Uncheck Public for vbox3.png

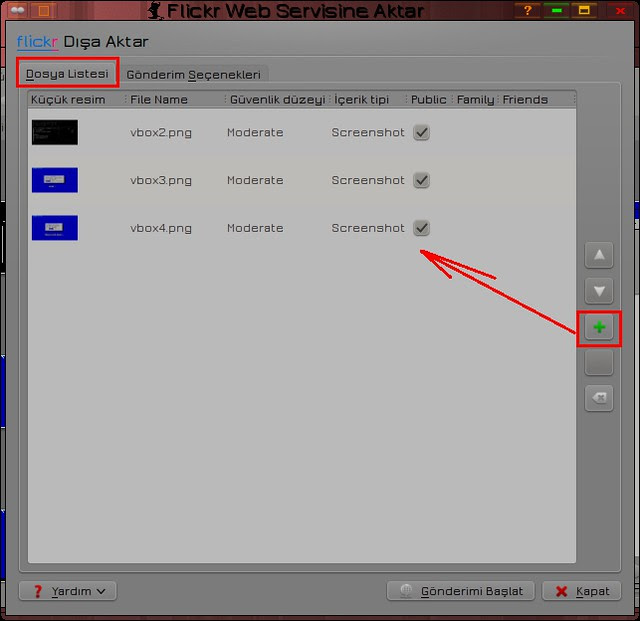click(422, 180)
